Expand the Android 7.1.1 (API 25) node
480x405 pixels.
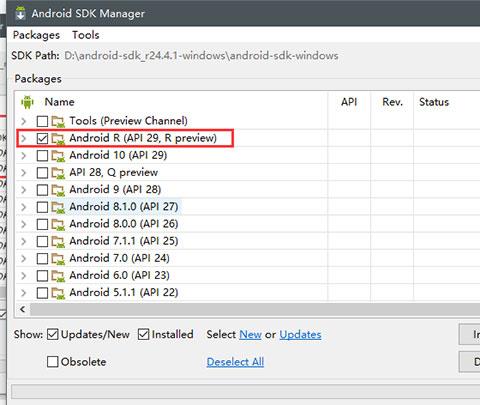[x=23, y=241]
